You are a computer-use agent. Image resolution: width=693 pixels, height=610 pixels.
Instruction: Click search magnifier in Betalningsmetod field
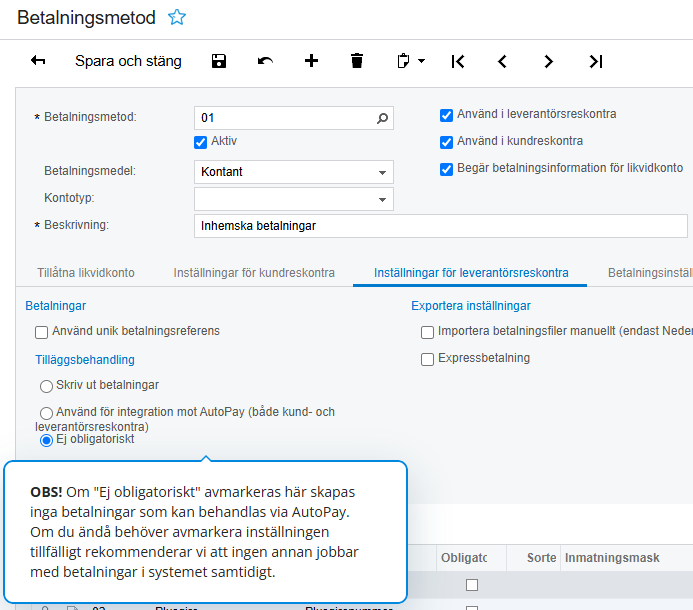(x=382, y=118)
